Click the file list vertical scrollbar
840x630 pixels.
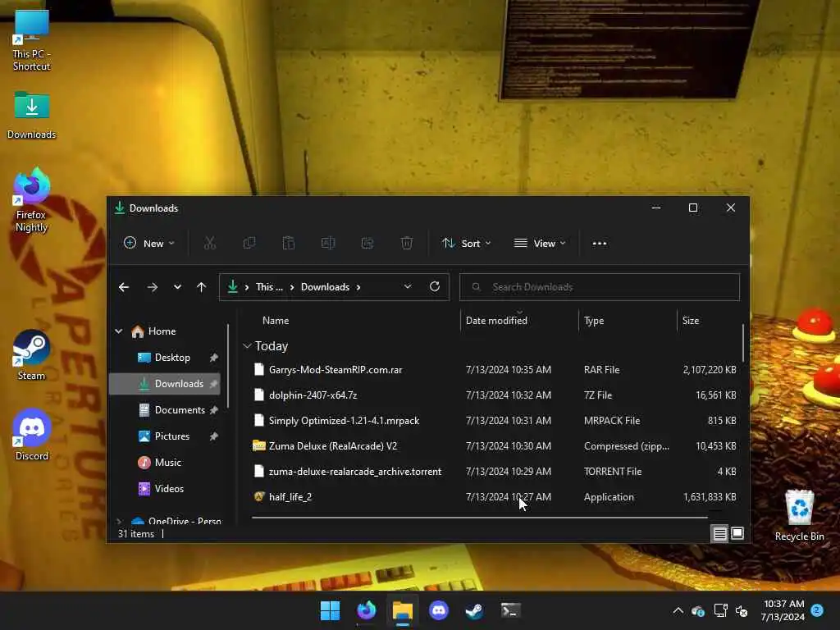pos(743,343)
